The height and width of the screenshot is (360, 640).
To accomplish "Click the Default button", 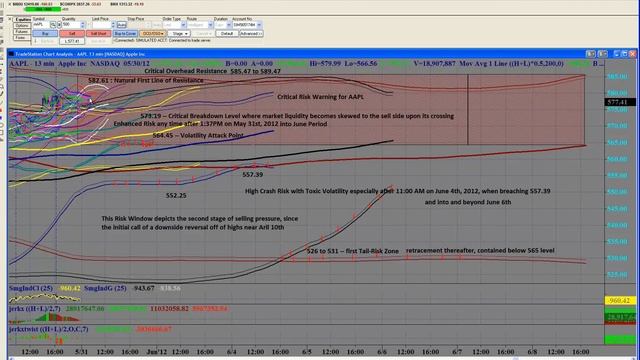I will [227, 33].
